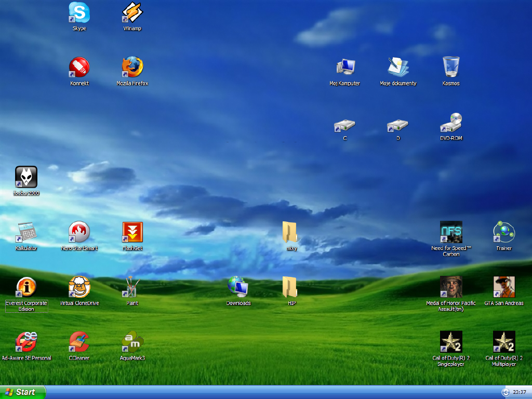Click the CCleaner desktop icon
The height and width of the screenshot is (399, 532).
coord(79,342)
